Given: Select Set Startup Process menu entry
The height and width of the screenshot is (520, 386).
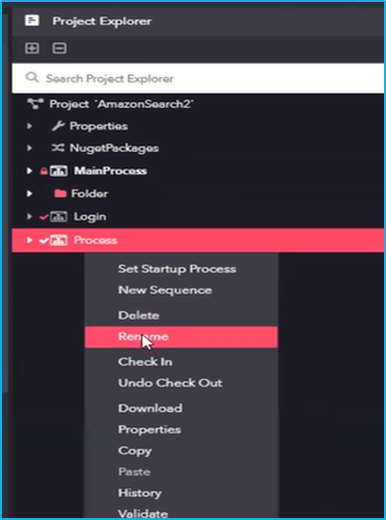Looking at the screenshot, I should [177, 269].
